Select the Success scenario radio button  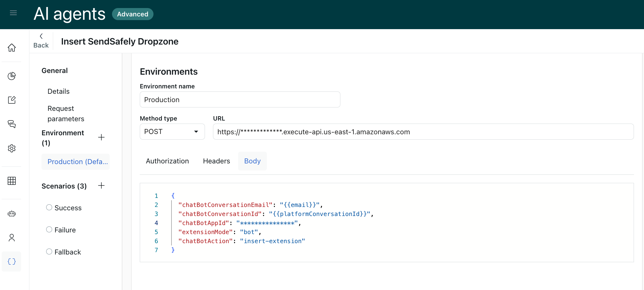(x=49, y=208)
